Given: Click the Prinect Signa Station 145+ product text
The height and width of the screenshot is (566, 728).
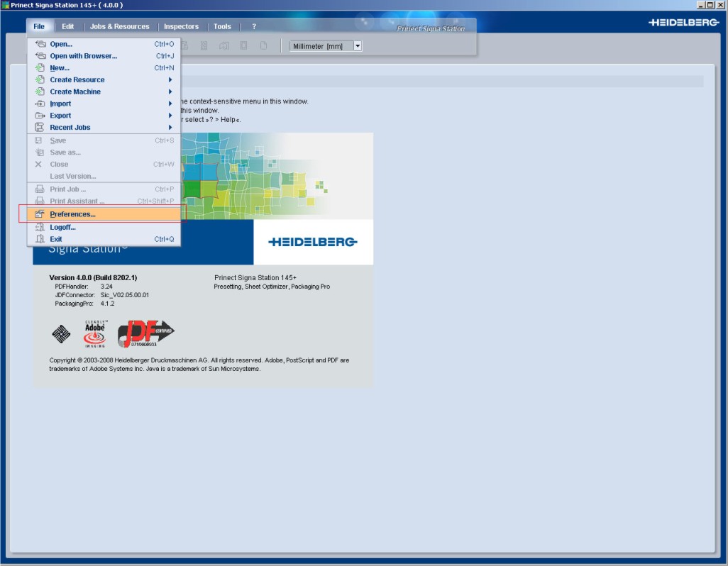Looking at the screenshot, I should pyautogui.click(x=255, y=277).
